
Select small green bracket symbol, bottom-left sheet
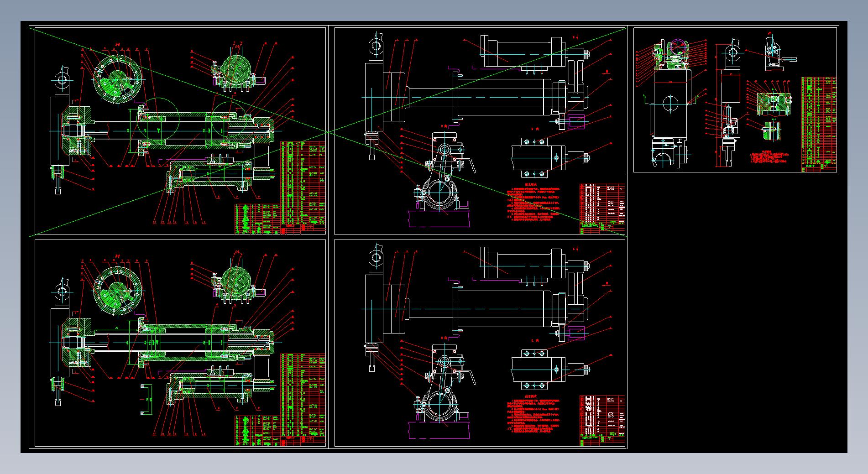[147, 400]
